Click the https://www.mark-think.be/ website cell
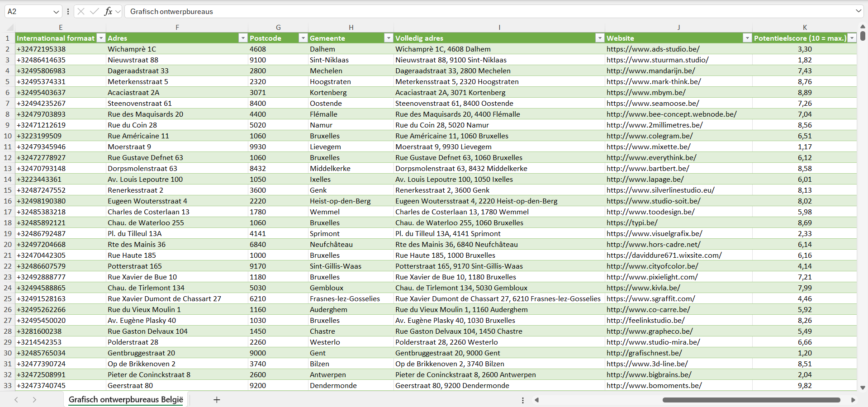 (654, 81)
